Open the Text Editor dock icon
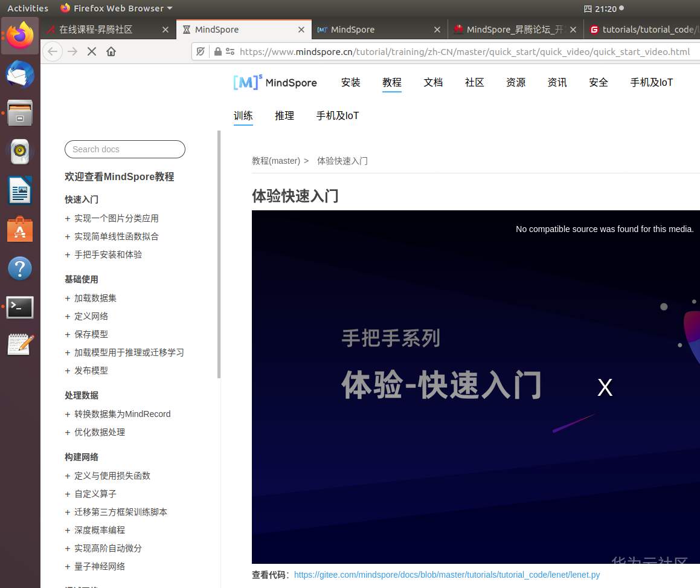This screenshot has height=588, width=700. pos(20,344)
